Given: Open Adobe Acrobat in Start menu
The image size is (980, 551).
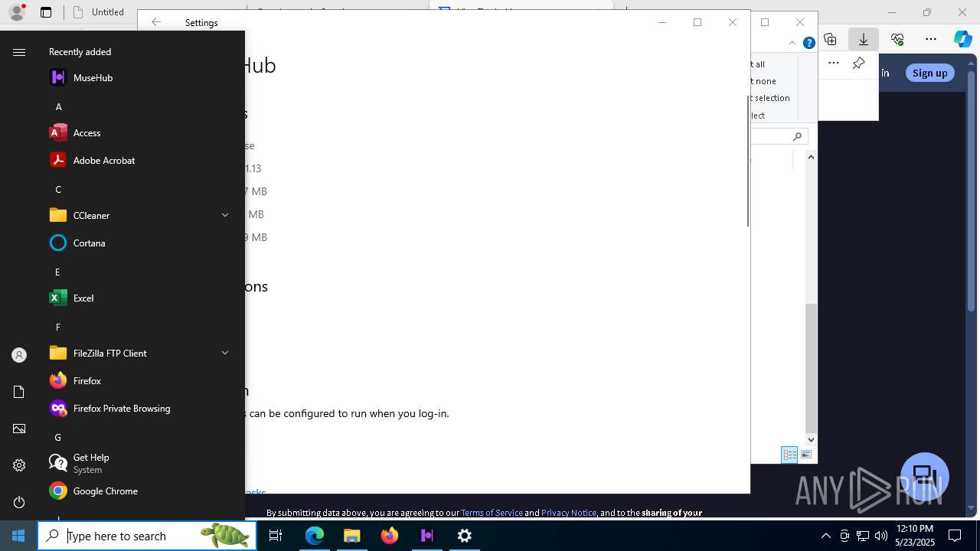Looking at the screenshot, I should [141, 160].
